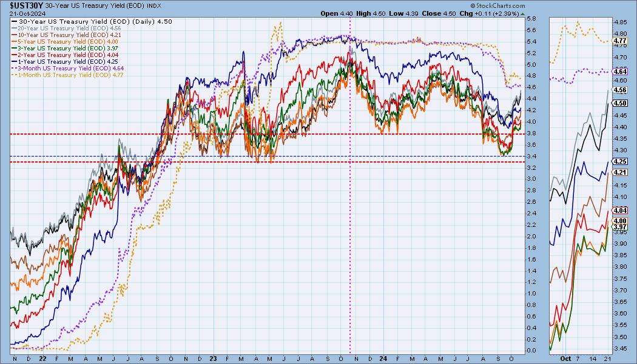Click legend entry 10-Year US Treasury Yield 4.21

67,35
